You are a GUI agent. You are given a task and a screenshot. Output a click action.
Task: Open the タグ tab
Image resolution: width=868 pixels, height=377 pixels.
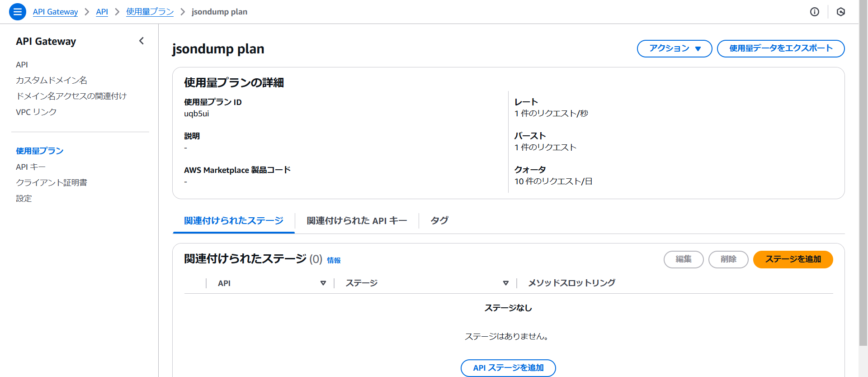[x=439, y=221]
